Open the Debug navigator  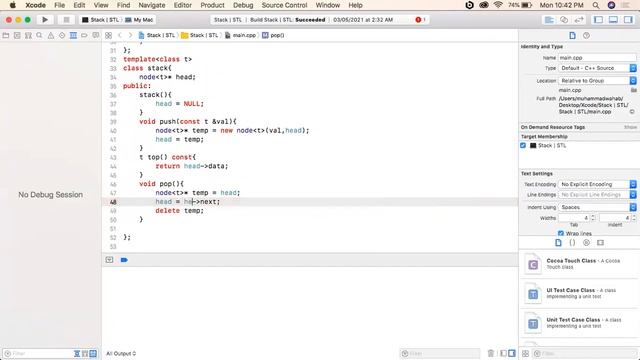tap(73, 36)
